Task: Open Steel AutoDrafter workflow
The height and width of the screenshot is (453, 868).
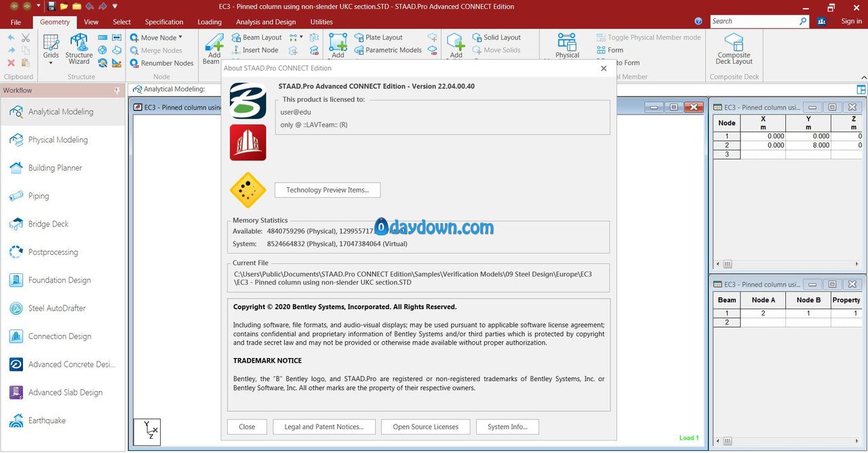Action: (62, 309)
